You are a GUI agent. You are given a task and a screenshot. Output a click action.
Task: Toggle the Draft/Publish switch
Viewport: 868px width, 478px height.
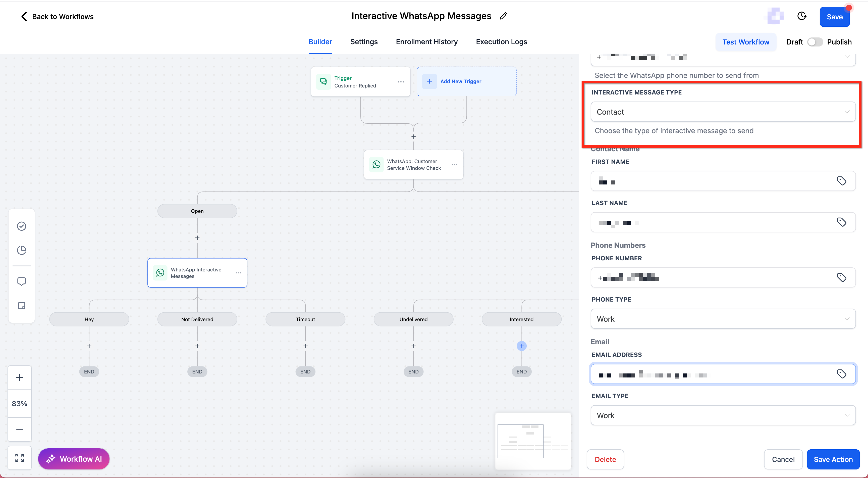815,42
